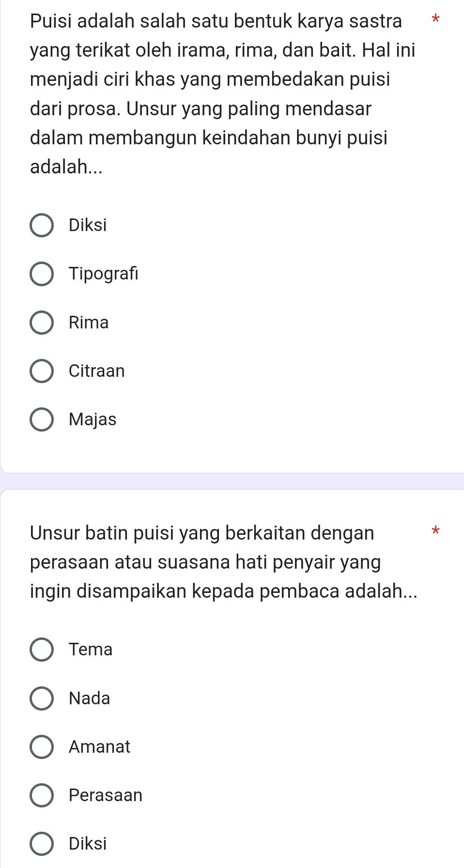Select the Nada radio button
464x868 pixels.
pos(43,698)
